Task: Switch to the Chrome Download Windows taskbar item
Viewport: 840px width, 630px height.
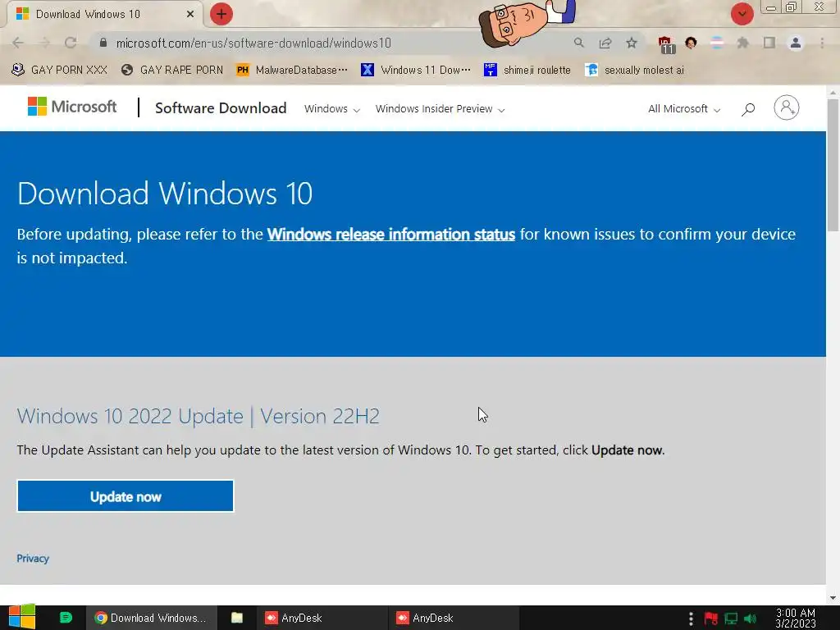Action: click(x=152, y=618)
